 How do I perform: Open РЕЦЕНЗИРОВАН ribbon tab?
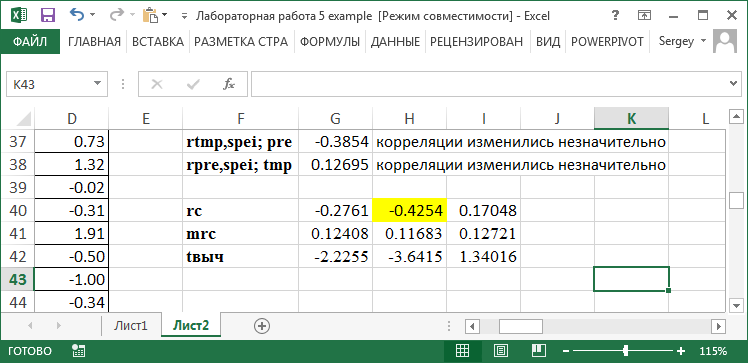pos(477,41)
